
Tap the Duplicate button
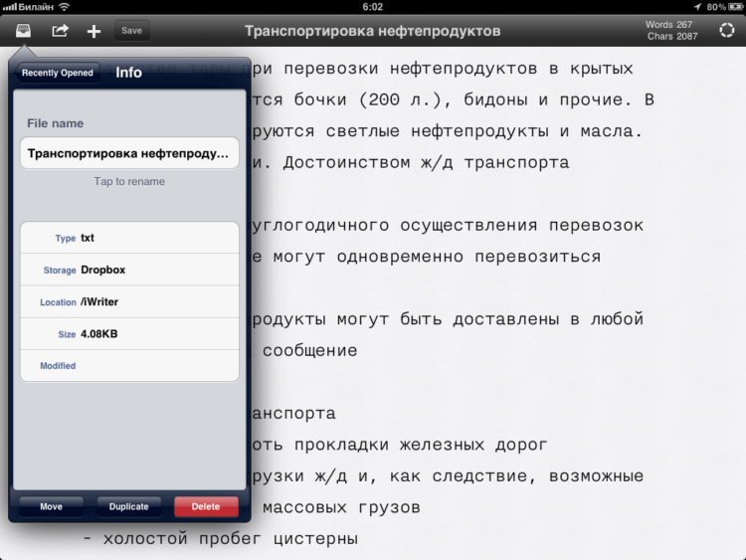(129, 506)
